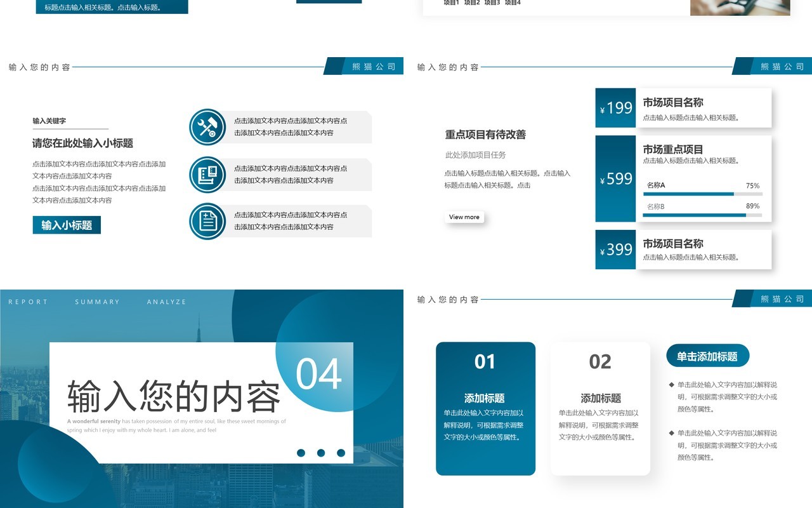Click the big 04 section number
Viewport: 812px width, 508px height.
coord(319,374)
